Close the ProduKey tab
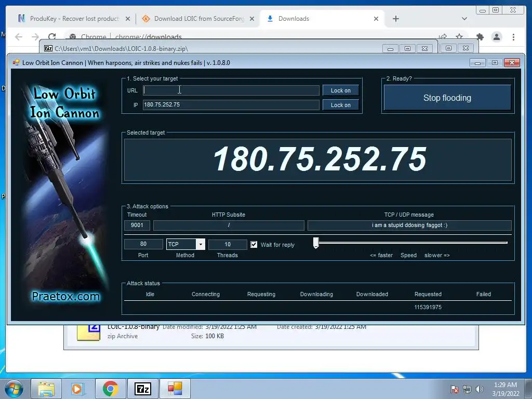This screenshot has height=399, width=532. point(128,19)
